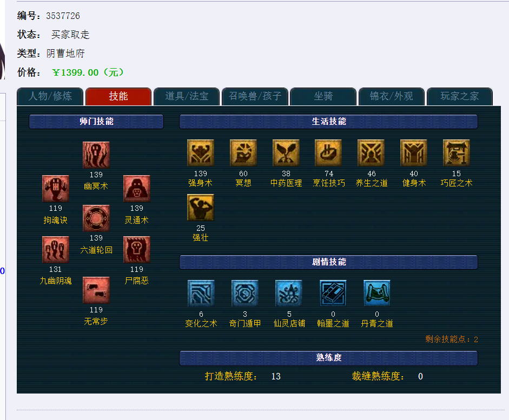Image resolution: width=509 pixels, height=420 pixels.
Task: Open the 玩家之家 tab
Action: (x=460, y=96)
